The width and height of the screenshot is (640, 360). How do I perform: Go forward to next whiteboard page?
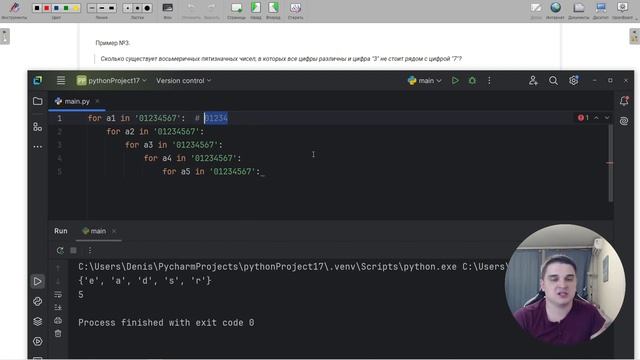click(273, 10)
